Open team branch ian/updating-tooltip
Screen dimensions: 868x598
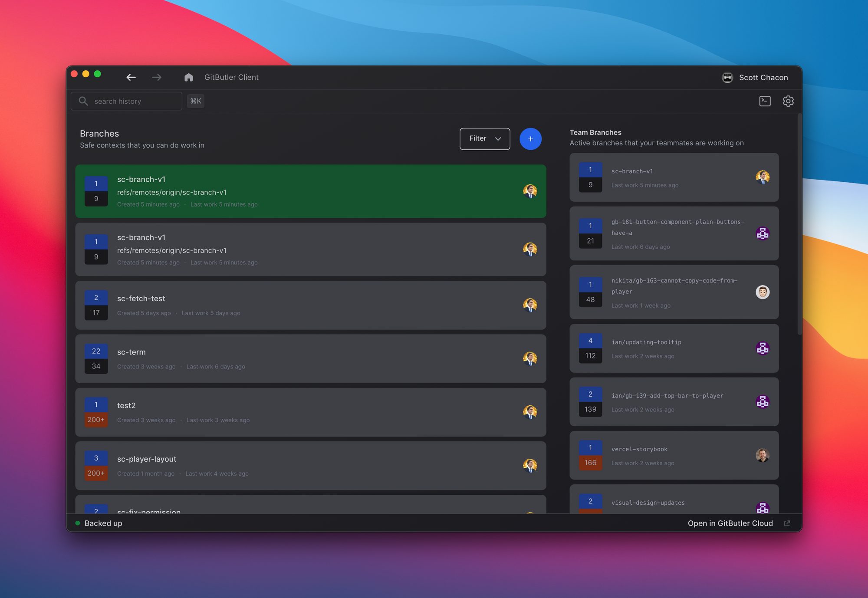pyautogui.click(x=674, y=348)
